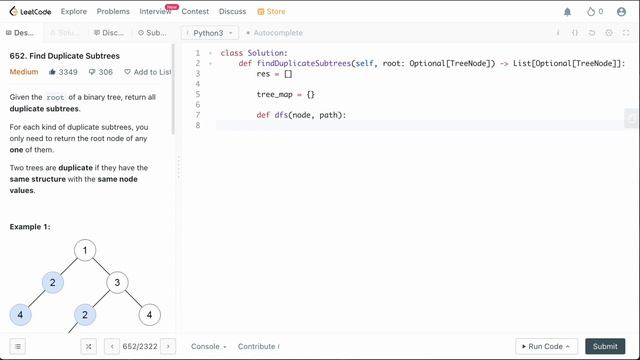Viewport: 640px width, 360px height.
Task: View the streak flame counter
Action: pyautogui.click(x=595, y=11)
